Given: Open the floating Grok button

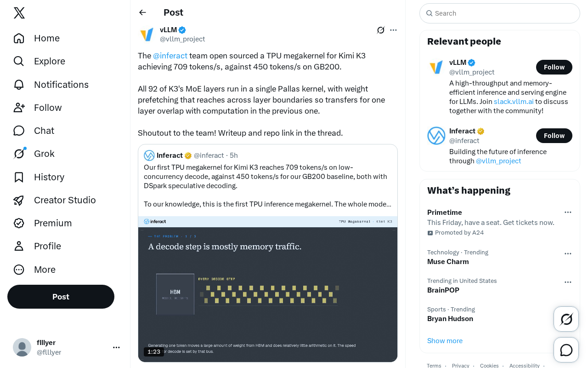Looking at the screenshot, I should 566,319.
